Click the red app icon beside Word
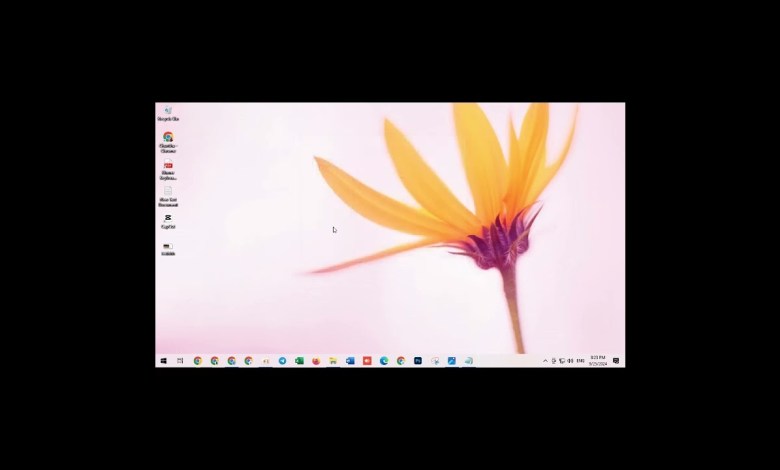Screen dimensions: 780x470 point(367,361)
